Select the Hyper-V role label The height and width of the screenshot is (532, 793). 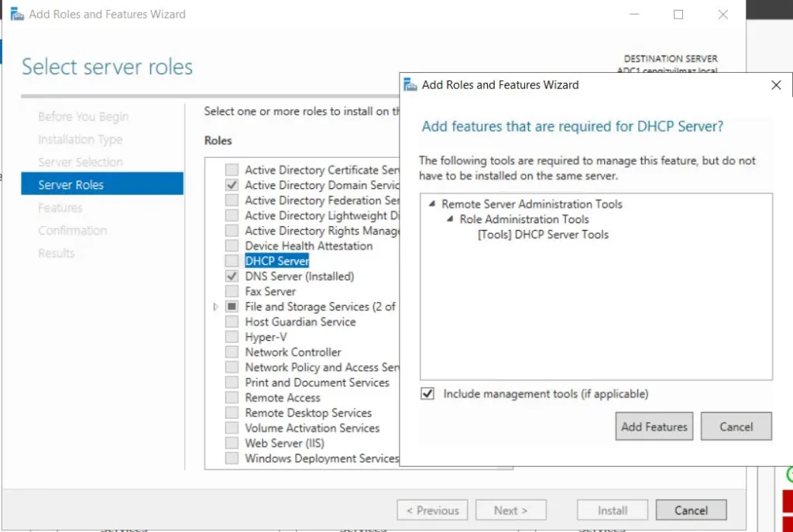point(266,337)
